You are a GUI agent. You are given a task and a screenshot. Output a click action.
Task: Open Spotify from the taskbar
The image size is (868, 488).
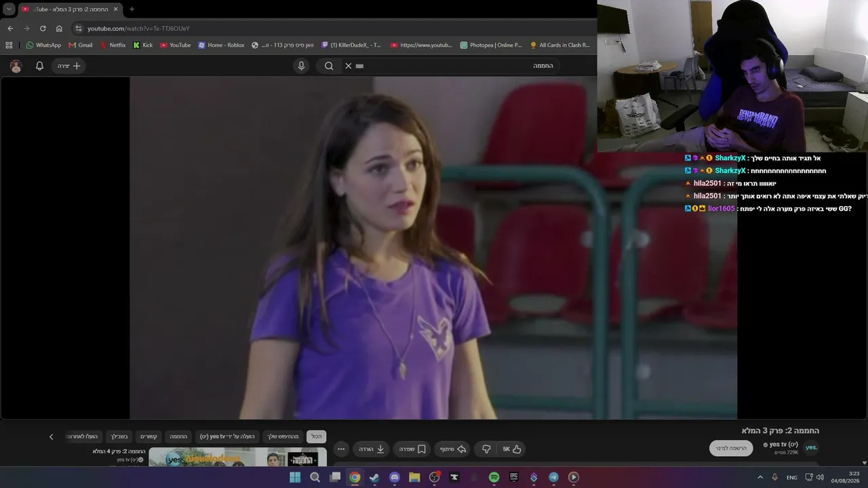(494, 477)
